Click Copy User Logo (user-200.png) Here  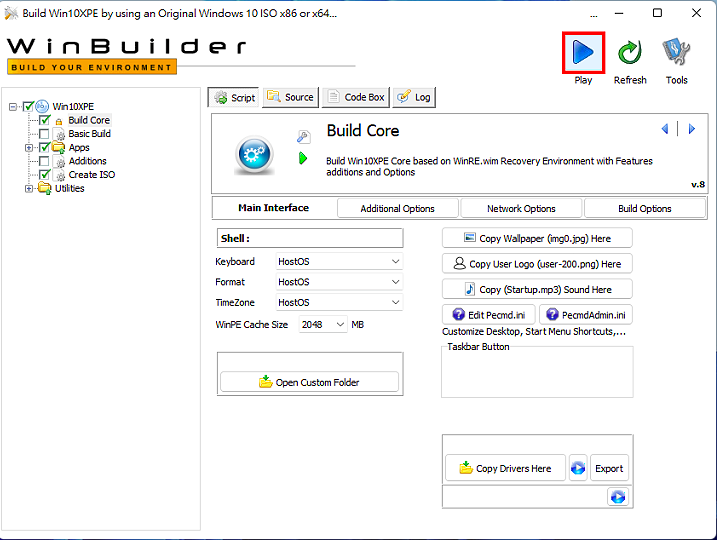[537, 264]
